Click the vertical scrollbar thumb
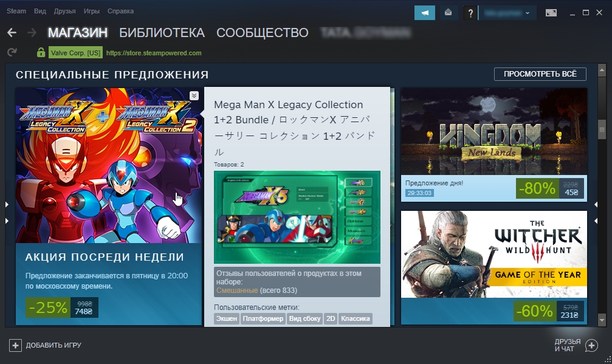The height and width of the screenshot is (364, 612). pos(602,129)
